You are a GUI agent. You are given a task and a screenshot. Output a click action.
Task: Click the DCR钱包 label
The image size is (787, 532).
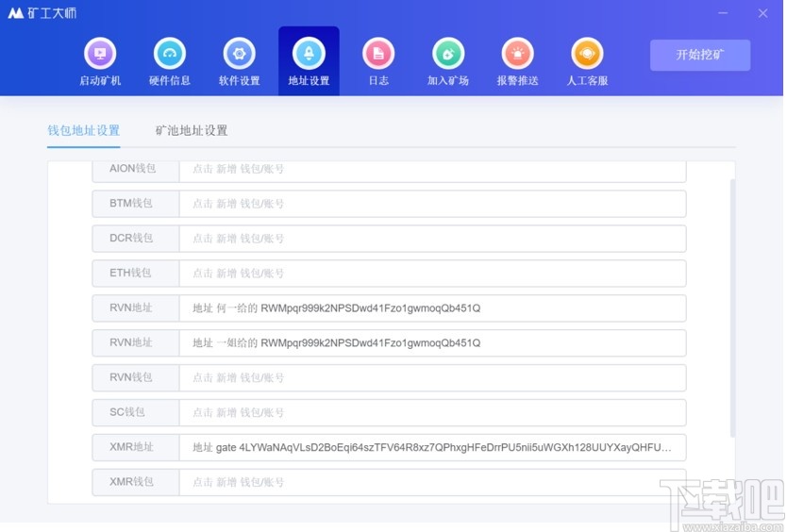coord(131,238)
